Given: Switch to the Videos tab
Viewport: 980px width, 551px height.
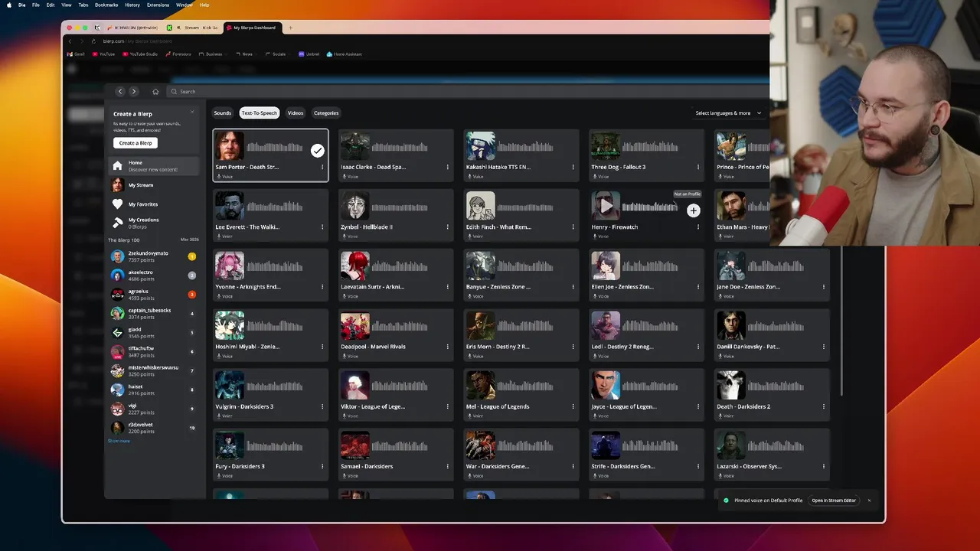Looking at the screenshot, I should (x=296, y=113).
